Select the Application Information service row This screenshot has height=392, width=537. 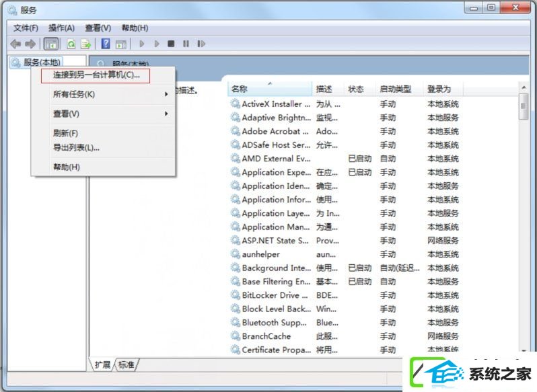point(345,200)
